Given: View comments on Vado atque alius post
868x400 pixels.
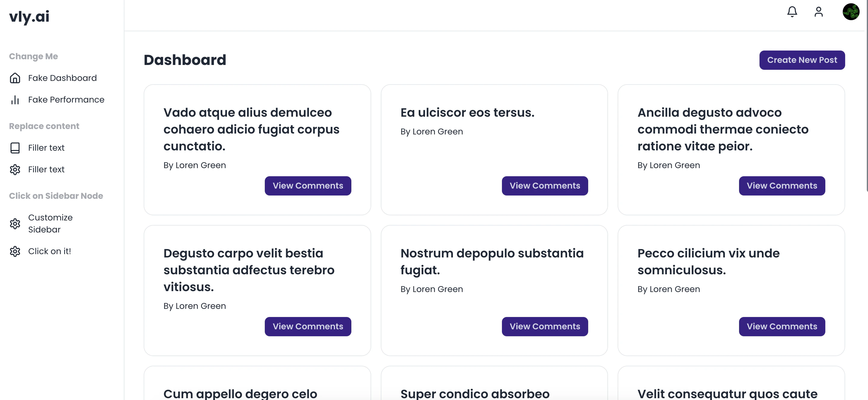Looking at the screenshot, I should point(308,186).
